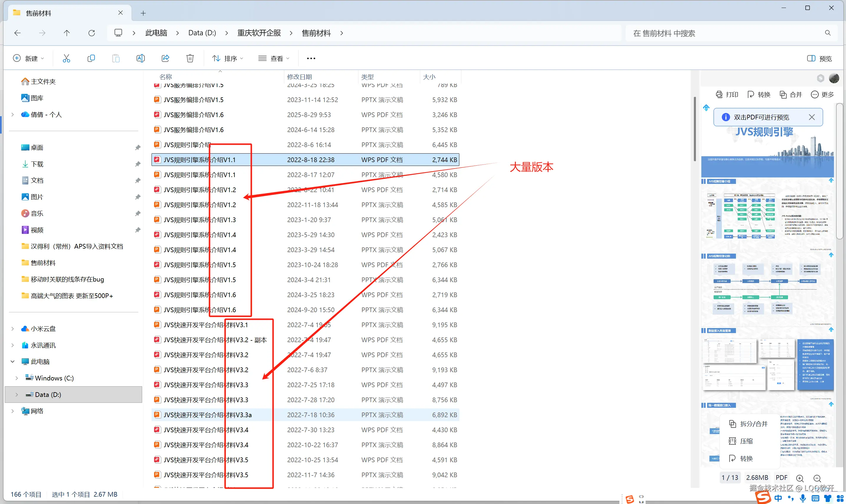Viewport: 846px width, 504px height.
Task: Click the file list vertical scrollbar
Action: 694,129
